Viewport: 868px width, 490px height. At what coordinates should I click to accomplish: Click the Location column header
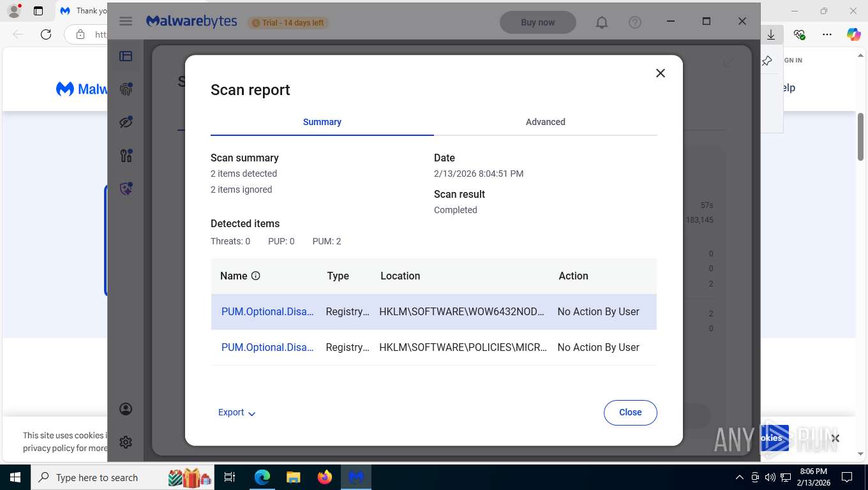[400, 276]
